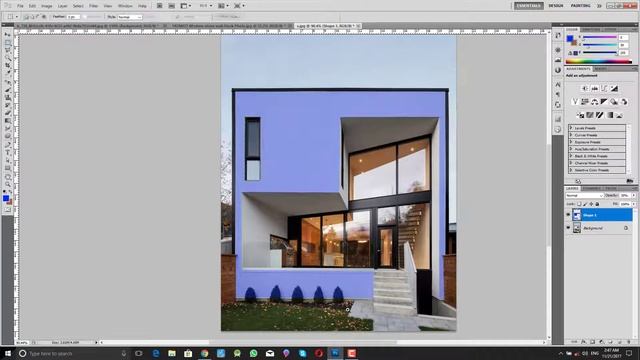Select the Essentials workspace
640x360 pixels.
point(529,6)
